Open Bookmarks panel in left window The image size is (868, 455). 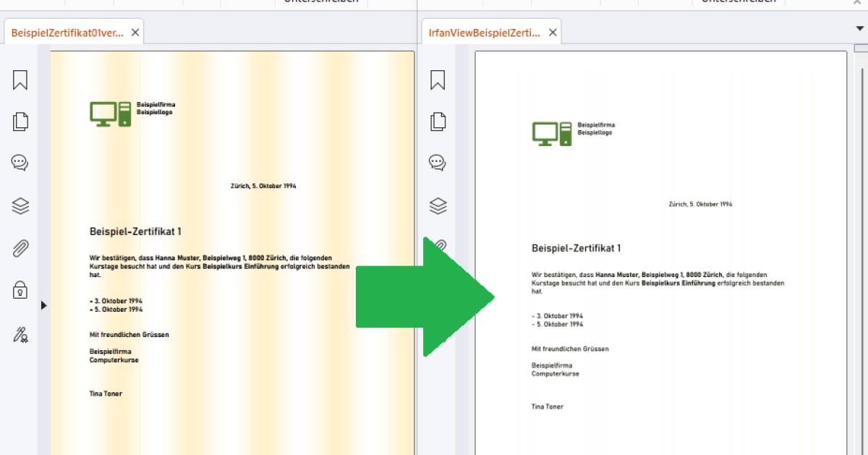click(x=20, y=80)
